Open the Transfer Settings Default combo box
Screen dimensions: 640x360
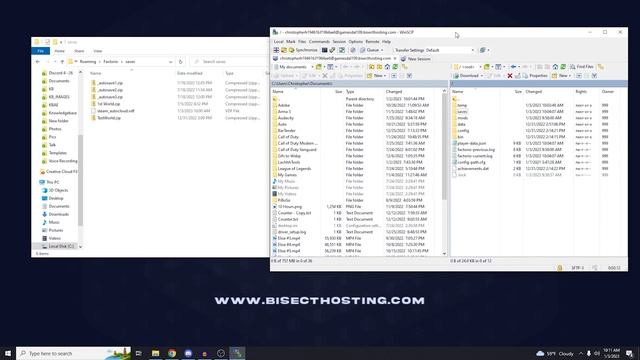[x=434, y=50]
